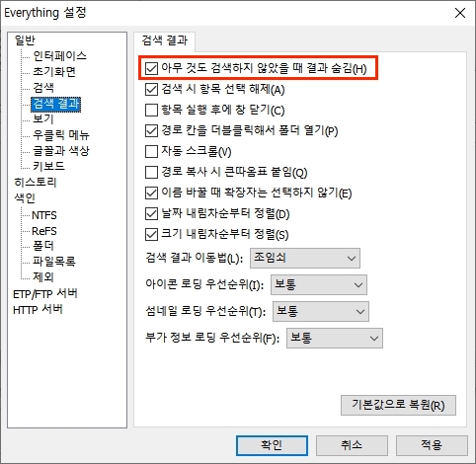The width and height of the screenshot is (476, 464).
Task: Enable '항목 실행 후에 창 닫기(C)'
Action: pyautogui.click(x=151, y=111)
